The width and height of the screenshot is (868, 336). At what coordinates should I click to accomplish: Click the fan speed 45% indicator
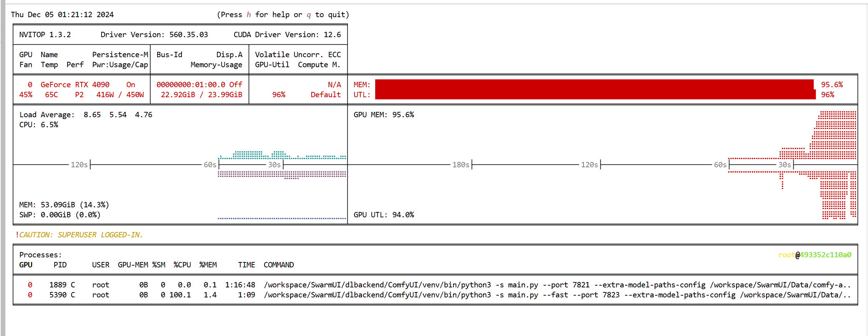(25, 95)
